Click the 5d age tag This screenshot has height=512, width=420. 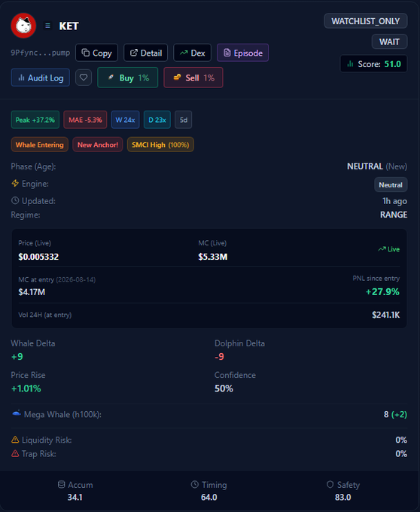pos(184,120)
